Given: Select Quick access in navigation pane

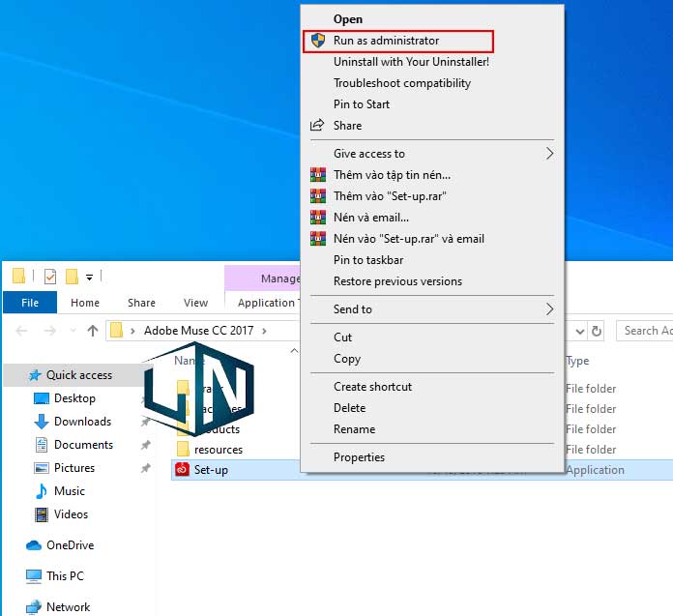Looking at the screenshot, I should (79, 375).
